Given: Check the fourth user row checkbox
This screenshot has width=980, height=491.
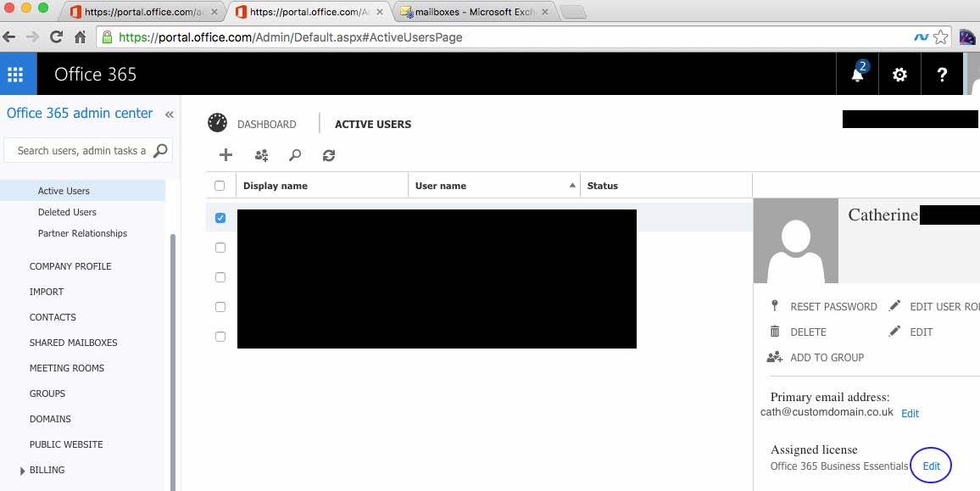Looking at the screenshot, I should coord(220,306).
